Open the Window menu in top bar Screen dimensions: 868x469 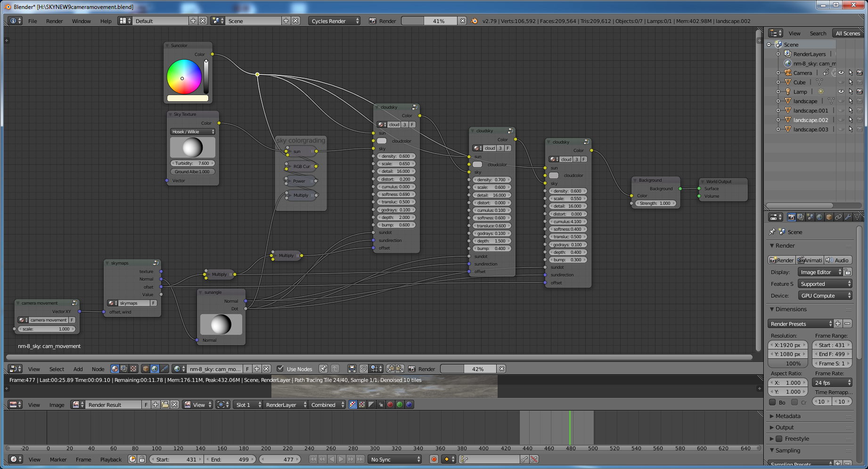[81, 21]
